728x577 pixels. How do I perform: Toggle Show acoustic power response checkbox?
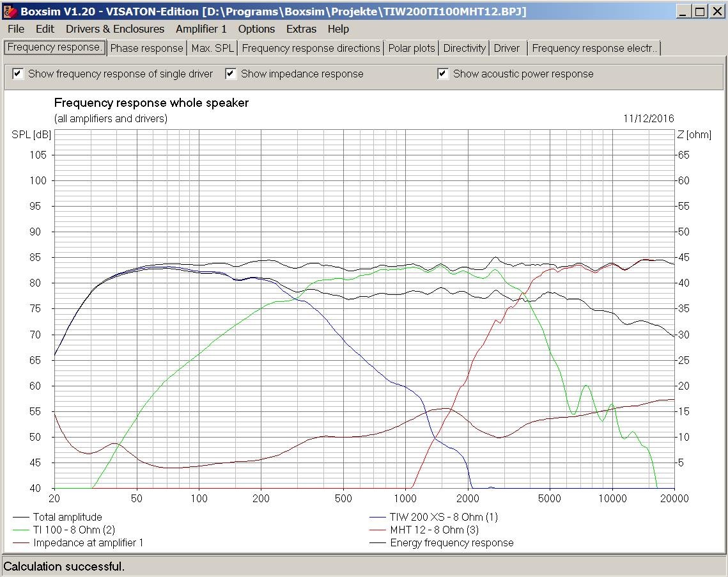point(443,74)
